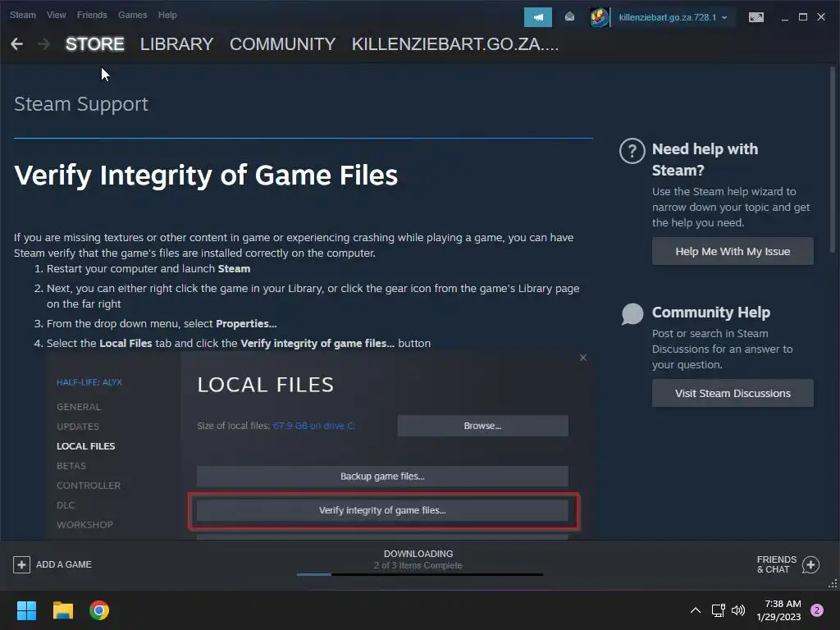Screen dimensions: 840x630
Task: Switch to the LIBRARY tab
Action: (x=177, y=44)
